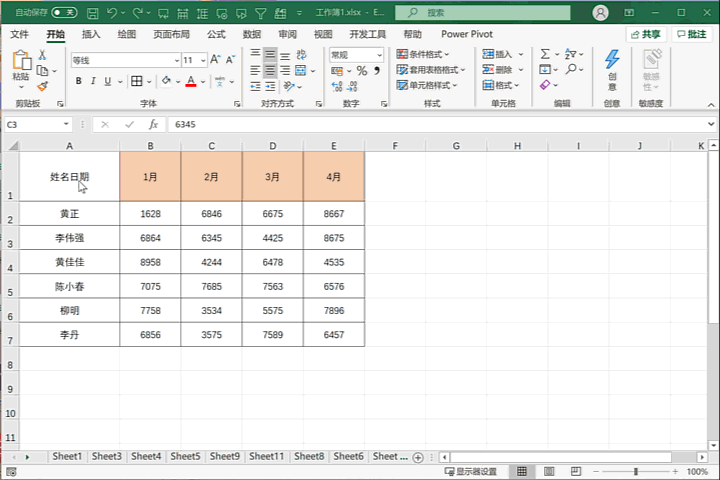Open the AutoSum sigma function
This screenshot has height=480, width=720.
tap(545, 54)
